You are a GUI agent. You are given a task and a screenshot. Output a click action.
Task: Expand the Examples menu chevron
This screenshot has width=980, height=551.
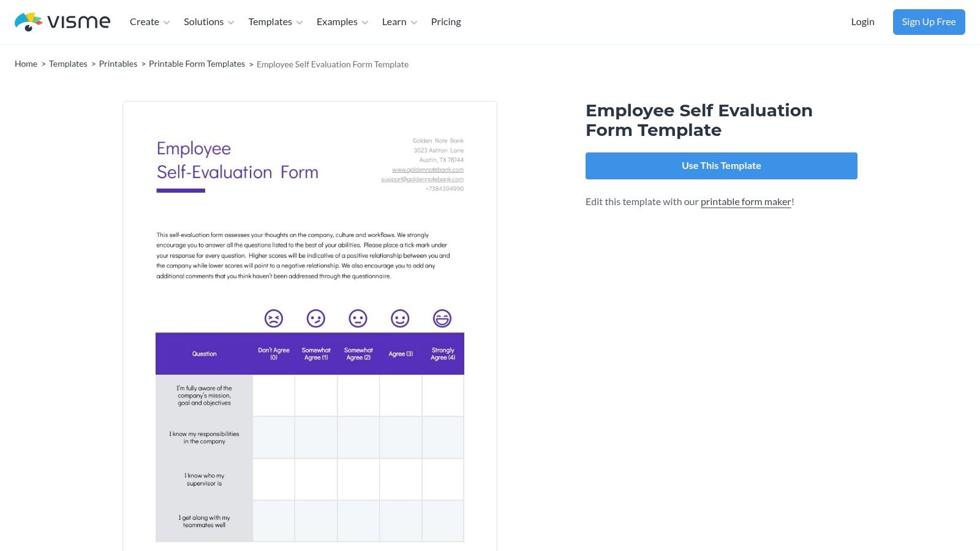pyautogui.click(x=365, y=23)
